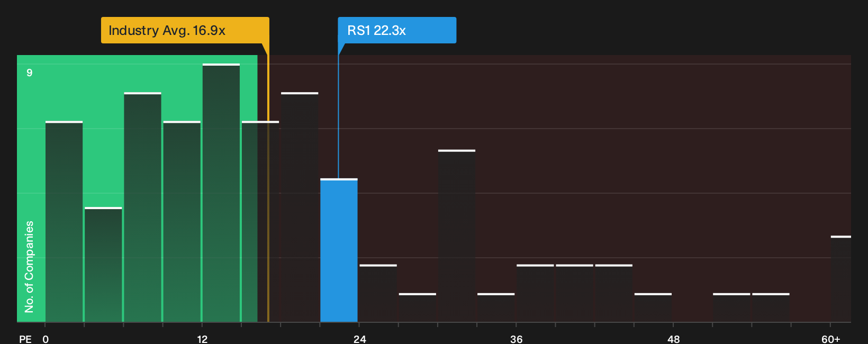Image resolution: width=868 pixels, height=344 pixels.
Task: Click the dark bar starting at PE 36
Action: pyautogui.click(x=535, y=293)
